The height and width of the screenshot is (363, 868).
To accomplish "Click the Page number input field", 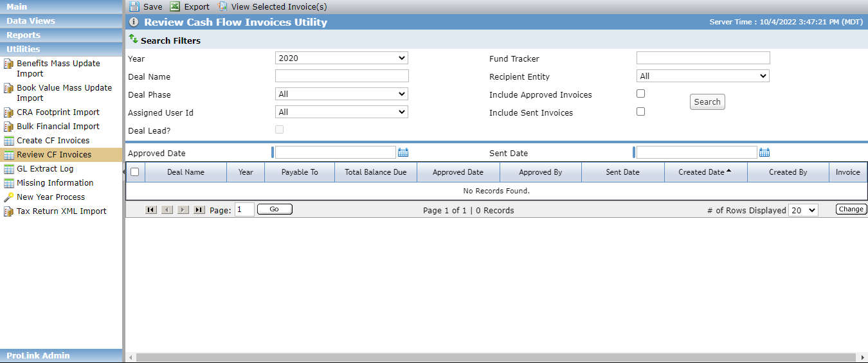I will tap(244, 209).
